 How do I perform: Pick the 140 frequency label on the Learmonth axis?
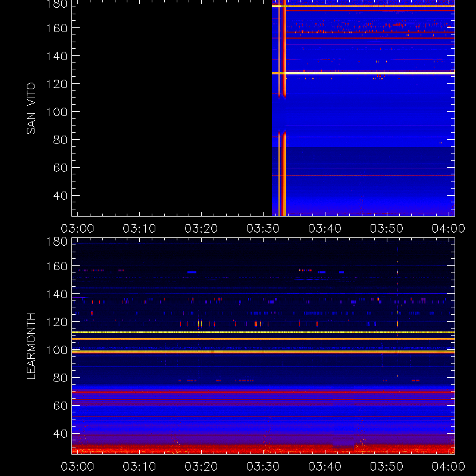tap(57, 294)
